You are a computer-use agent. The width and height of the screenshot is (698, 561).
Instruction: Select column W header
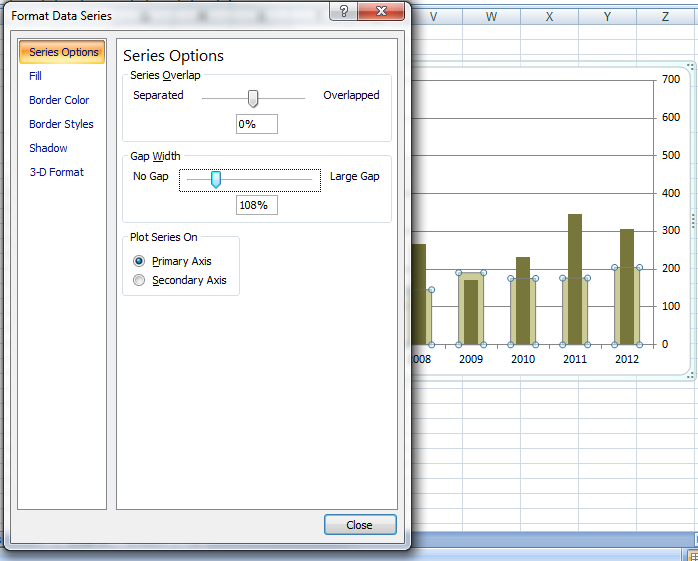pyautogui.click(x=491, y=16)
